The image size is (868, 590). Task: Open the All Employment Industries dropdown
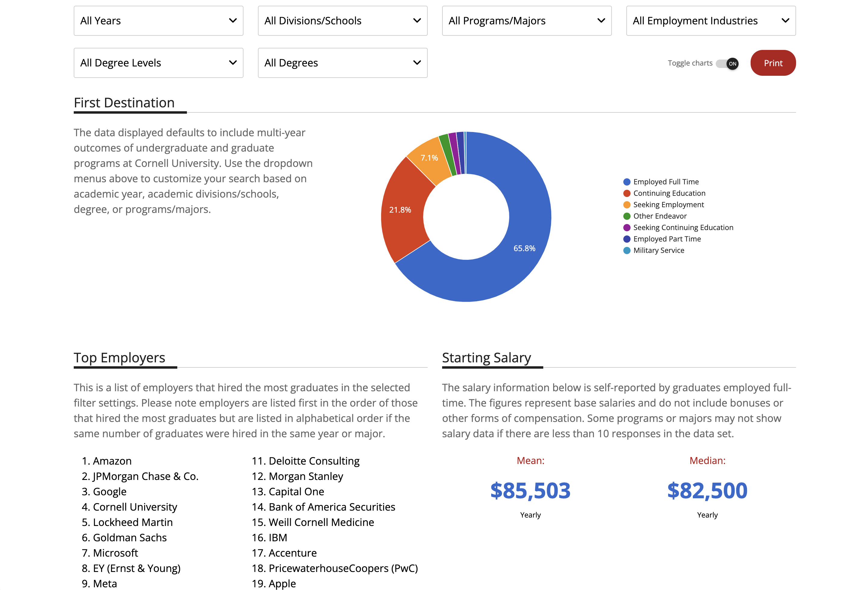[x=710, y=21]
